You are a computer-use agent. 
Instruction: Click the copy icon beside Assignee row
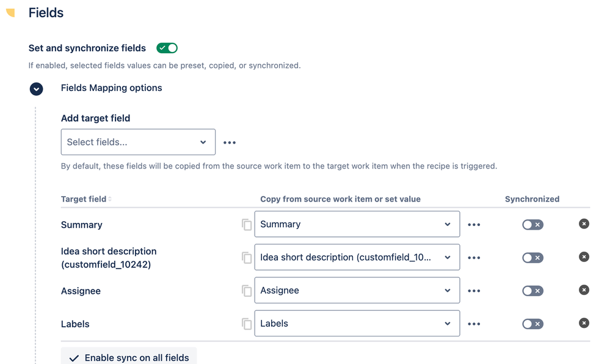[247, 291]
